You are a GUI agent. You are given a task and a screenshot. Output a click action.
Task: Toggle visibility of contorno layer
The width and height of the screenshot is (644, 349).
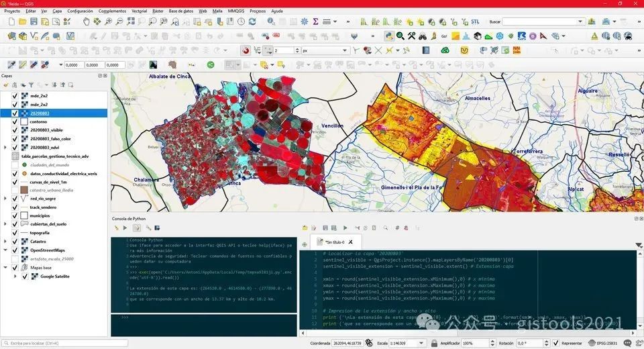15,121
